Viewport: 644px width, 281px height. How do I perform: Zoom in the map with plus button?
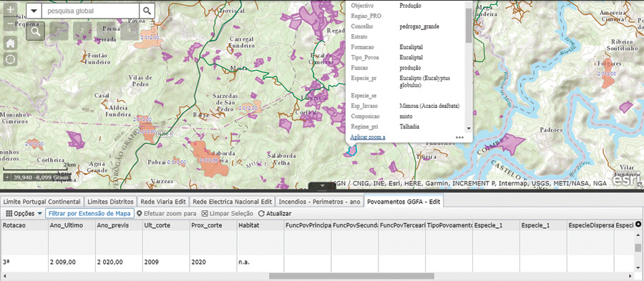(x=11, y=9)
